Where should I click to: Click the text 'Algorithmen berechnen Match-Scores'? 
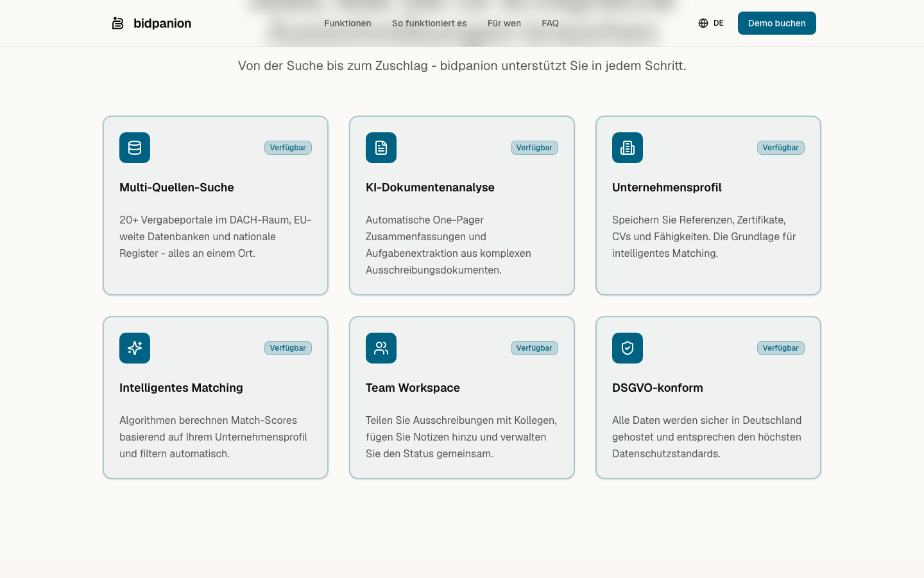(213, 437)
